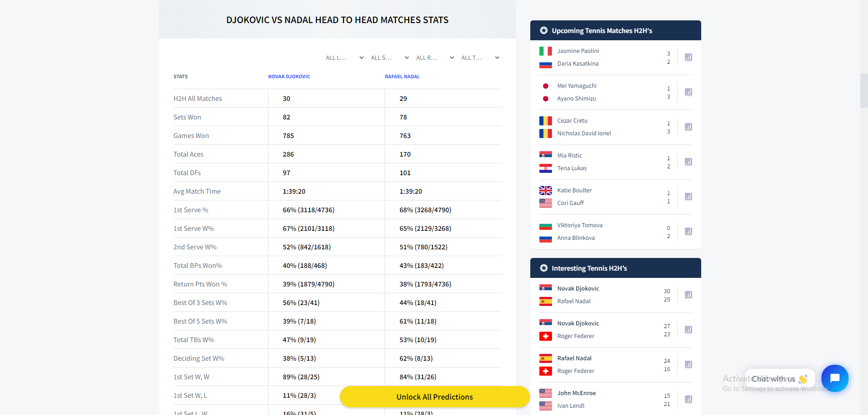Viewport: 868px width, 415px height.
Task: Open stats chart for Yamaguchi vs Shimizu
Action: click(x=688, y=92)
